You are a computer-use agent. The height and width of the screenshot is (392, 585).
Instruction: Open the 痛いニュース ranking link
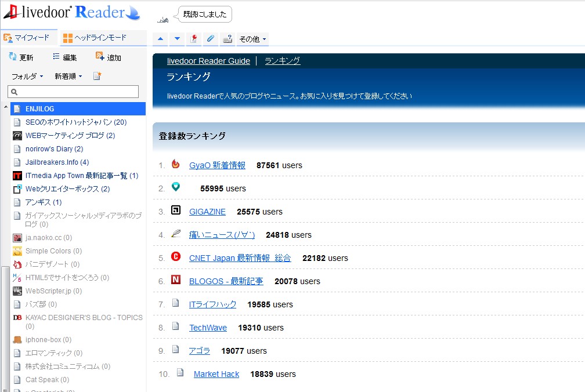[x=222, y=235]
